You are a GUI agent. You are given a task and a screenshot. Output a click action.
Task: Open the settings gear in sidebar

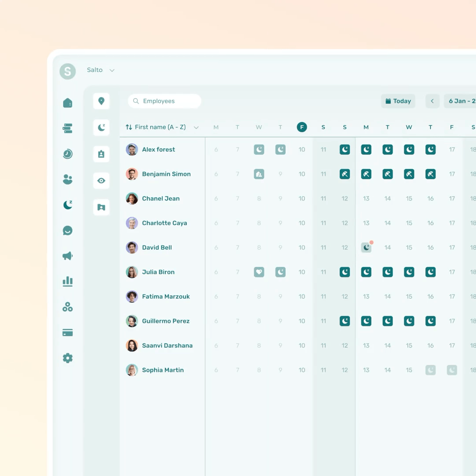pyautogui.click(x=67, y=358)
